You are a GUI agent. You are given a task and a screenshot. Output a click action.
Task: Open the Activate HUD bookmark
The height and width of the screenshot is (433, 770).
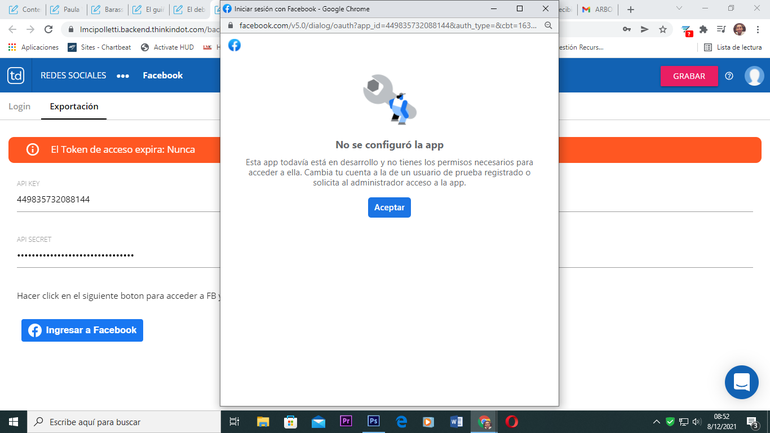point(167,47)
